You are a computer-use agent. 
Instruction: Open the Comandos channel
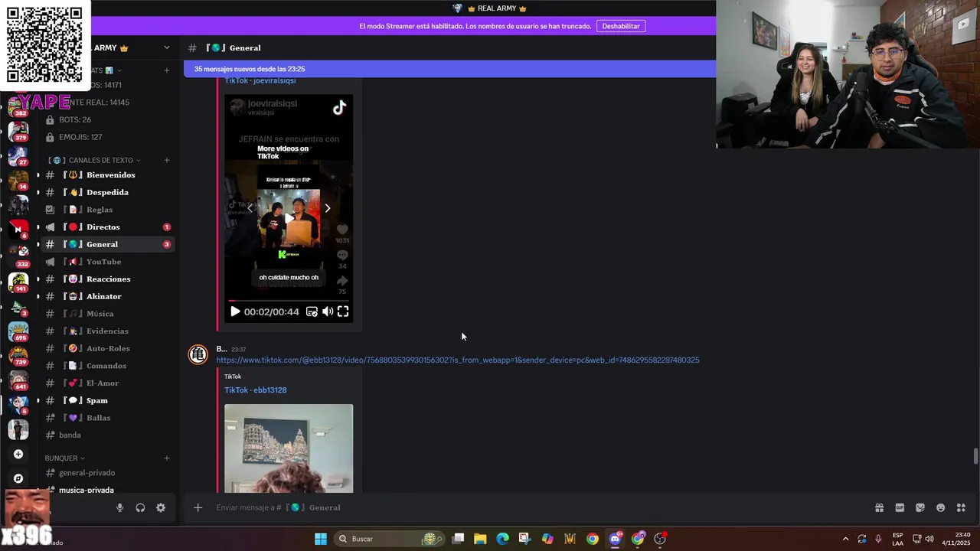[x=108, y=366]
